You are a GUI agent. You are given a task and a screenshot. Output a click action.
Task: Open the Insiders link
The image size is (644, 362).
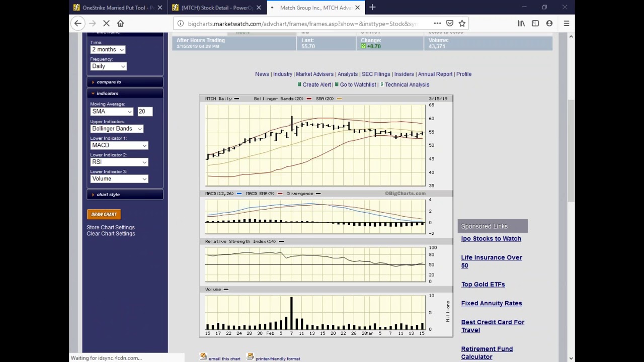pos(404,74)
